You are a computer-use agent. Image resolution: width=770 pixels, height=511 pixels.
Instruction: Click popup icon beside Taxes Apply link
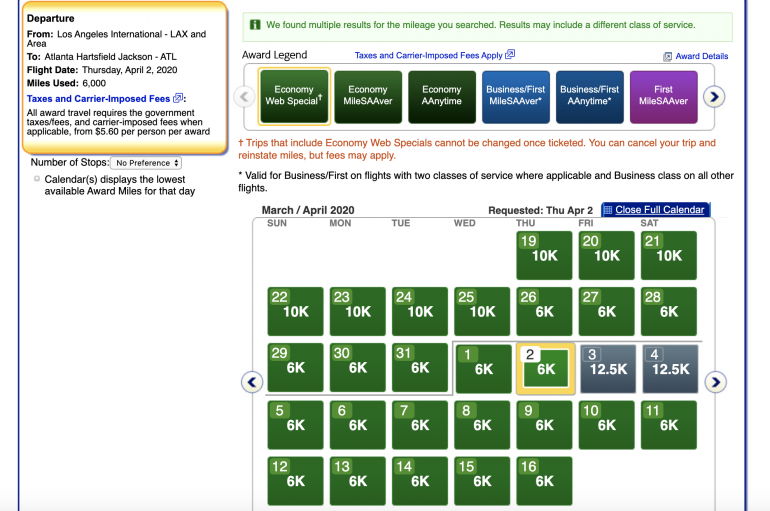(510, 55)
